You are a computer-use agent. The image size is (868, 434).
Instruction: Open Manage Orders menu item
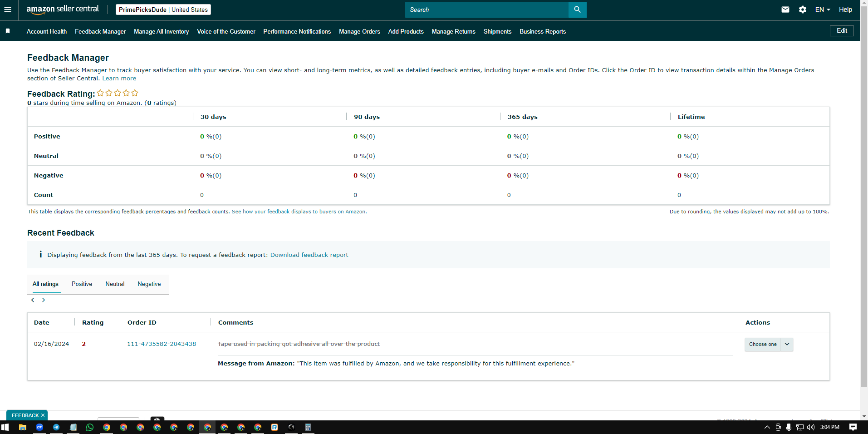tap(359, 31)
